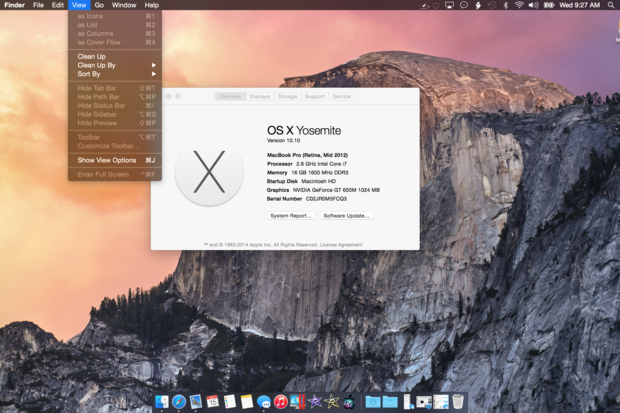Launch Safari from the dock

click(179, 402)
